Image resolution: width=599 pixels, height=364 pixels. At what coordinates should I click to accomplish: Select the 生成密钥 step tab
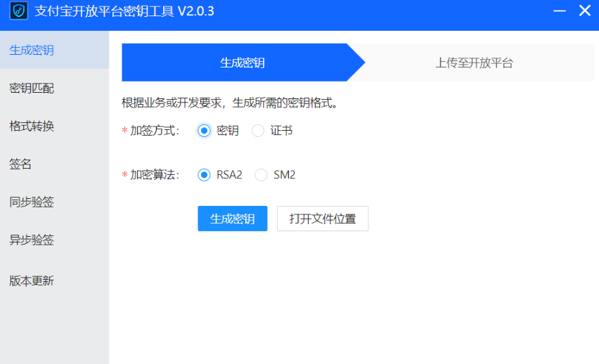click(243, 63)
